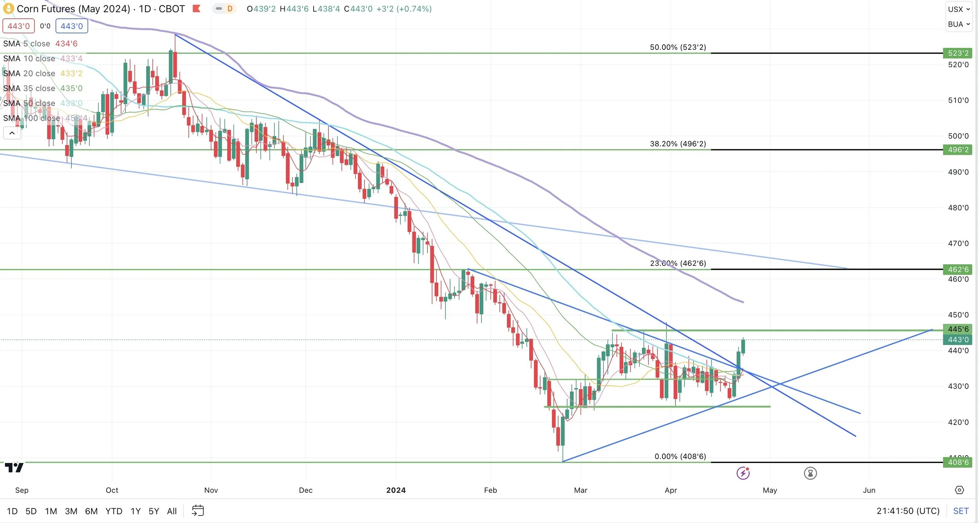
Task: Toggle SMA 5 close indicator legend
Action: [27, 44]
